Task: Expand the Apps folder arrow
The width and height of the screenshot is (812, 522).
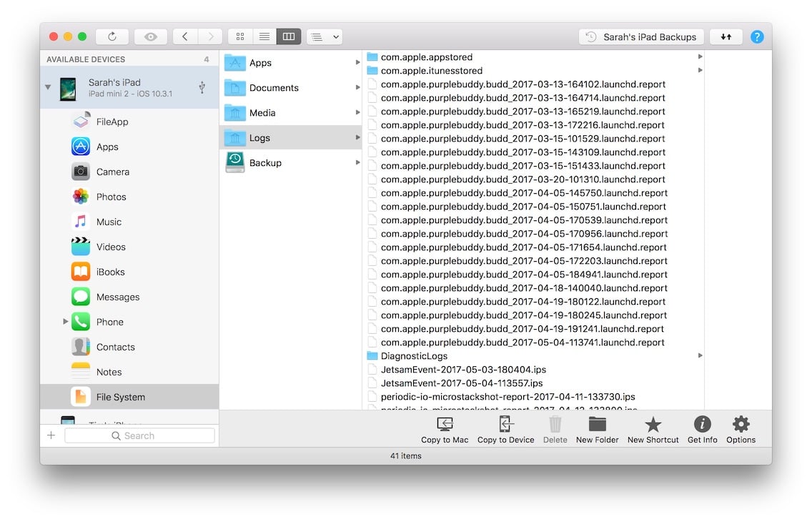Action: click(357, 62)
